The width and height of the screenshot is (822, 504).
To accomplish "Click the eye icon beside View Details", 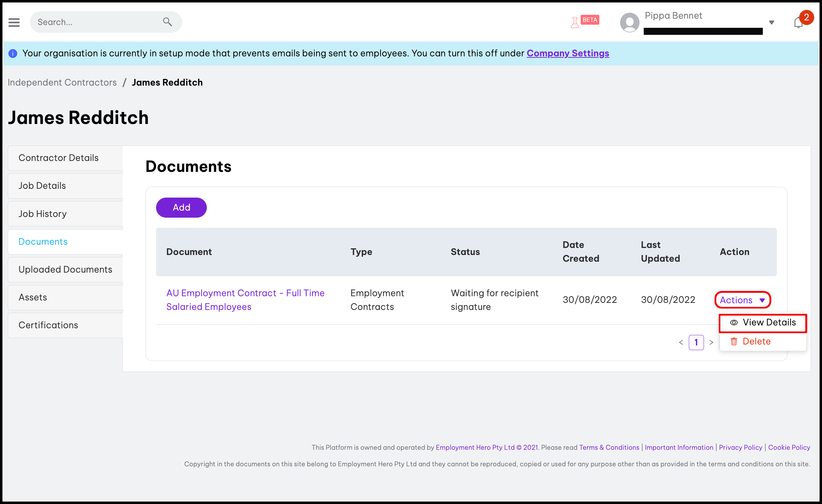I will [x=734, y=323].
